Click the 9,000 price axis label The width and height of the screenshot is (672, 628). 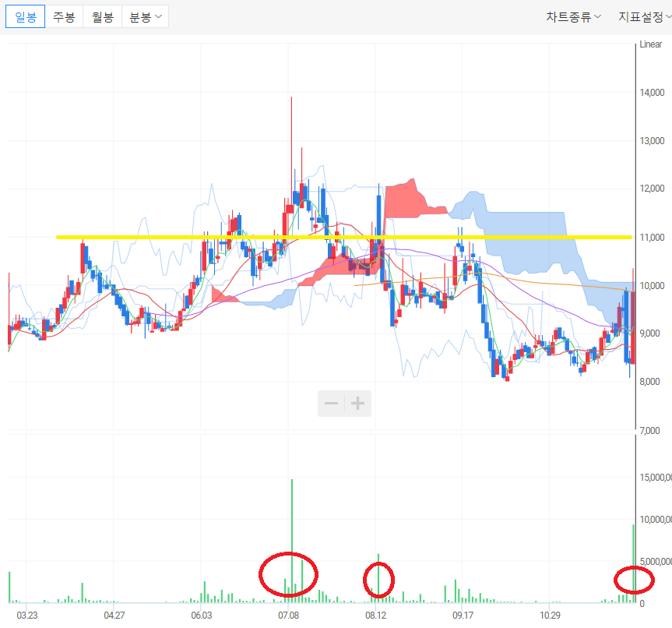pos(649,333)
